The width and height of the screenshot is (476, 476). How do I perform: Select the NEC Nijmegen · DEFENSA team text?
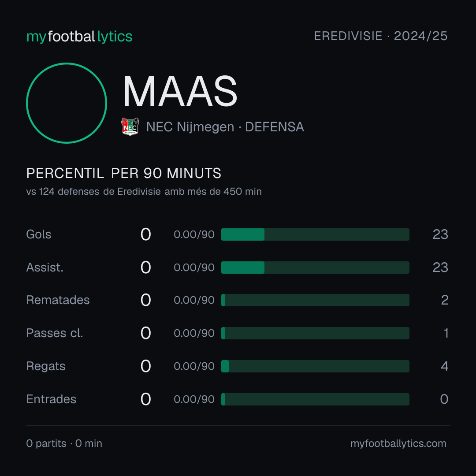pyautogui.click(x=225, y=127)
